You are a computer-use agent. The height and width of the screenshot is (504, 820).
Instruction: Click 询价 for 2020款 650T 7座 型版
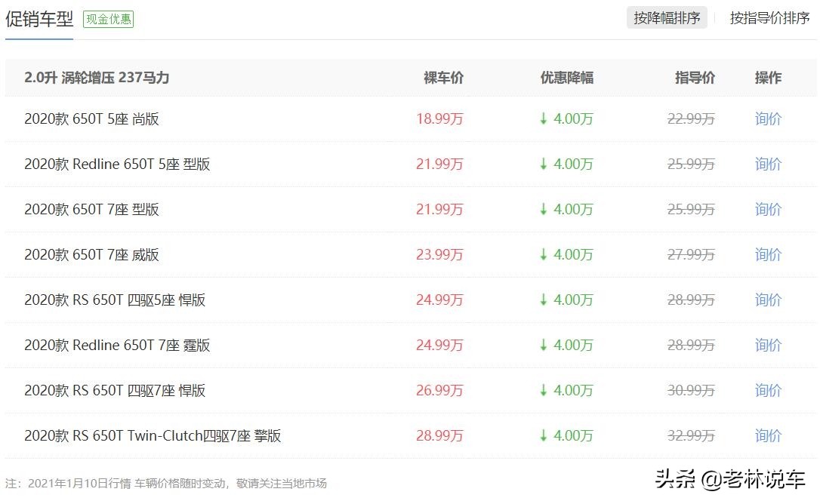(768, 210)
